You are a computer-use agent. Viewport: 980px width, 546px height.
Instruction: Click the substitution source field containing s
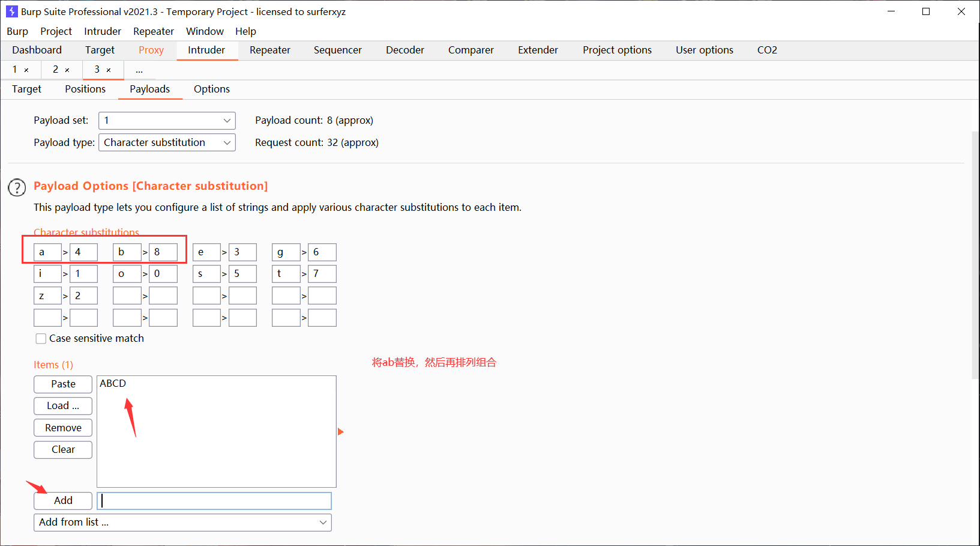206,274
